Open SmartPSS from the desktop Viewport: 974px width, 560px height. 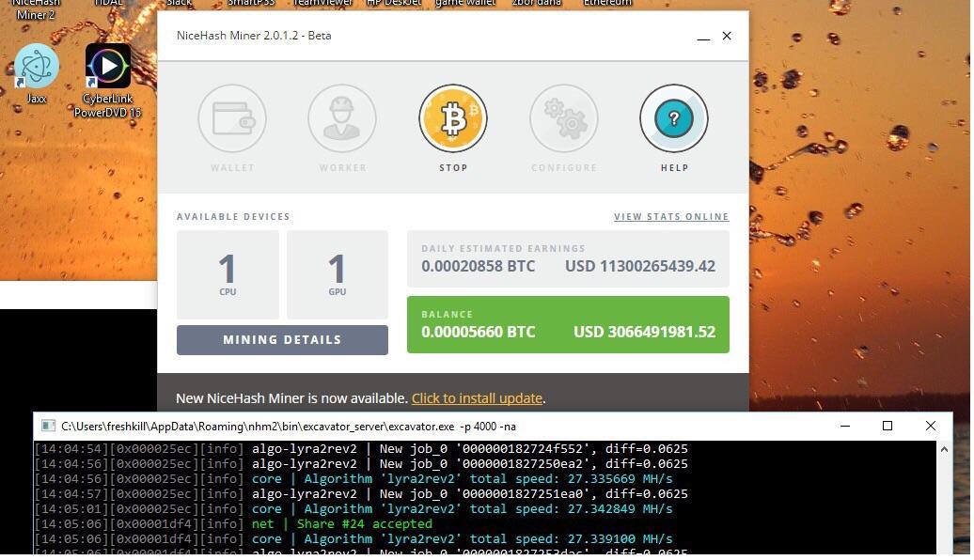pos(249,5)
